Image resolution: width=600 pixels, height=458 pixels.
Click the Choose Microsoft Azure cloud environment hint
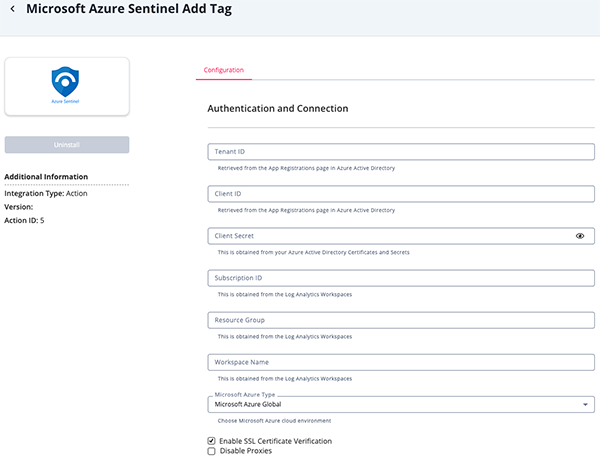click(x=274, y=421)
